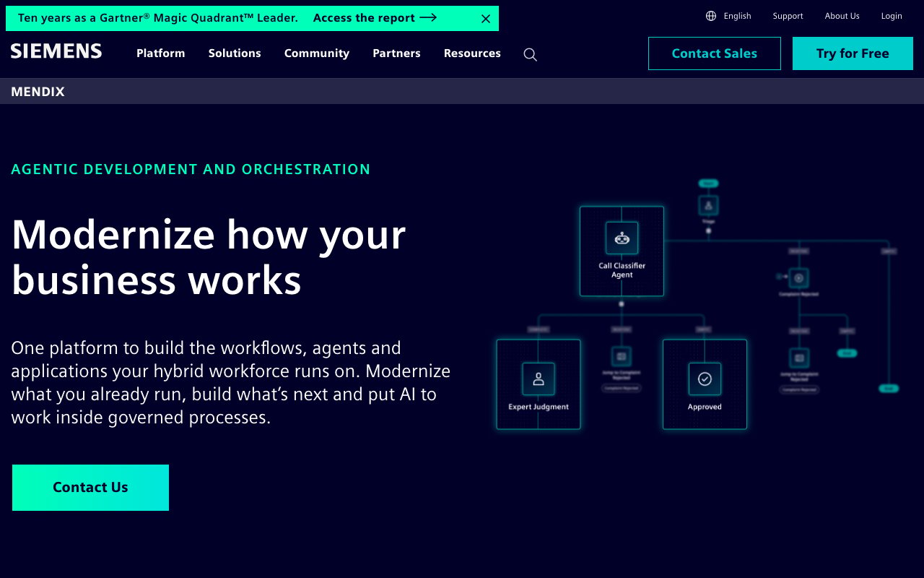Click the Siemens logo
Viewport: 924px width, 578px height.
point(56,51)
